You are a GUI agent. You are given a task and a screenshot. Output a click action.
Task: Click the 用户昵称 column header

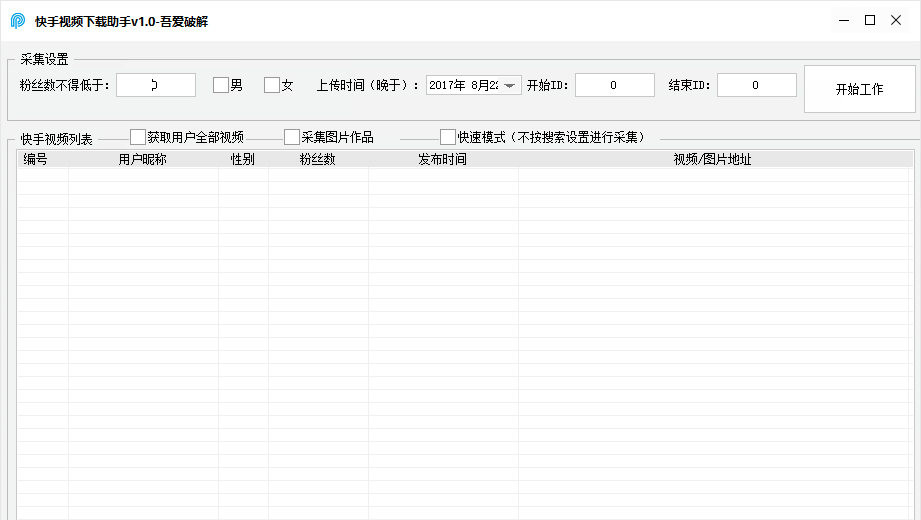pos(143,159)
